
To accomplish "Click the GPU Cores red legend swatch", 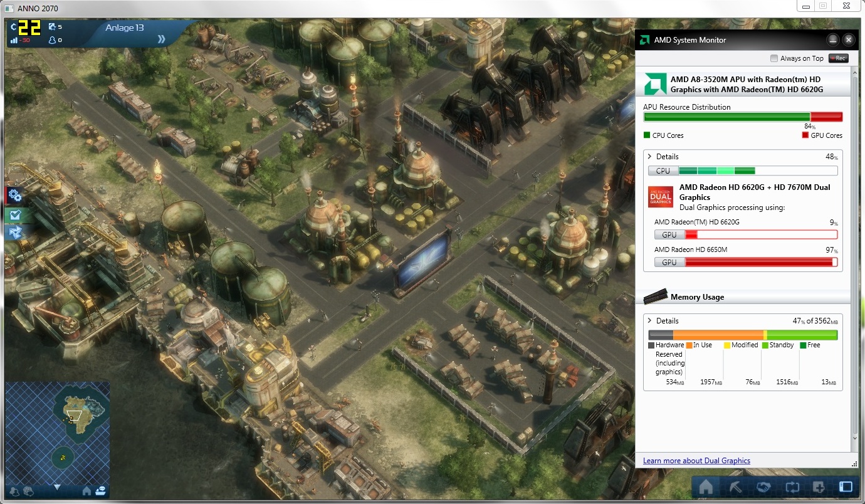I will [x=805, y=135].
